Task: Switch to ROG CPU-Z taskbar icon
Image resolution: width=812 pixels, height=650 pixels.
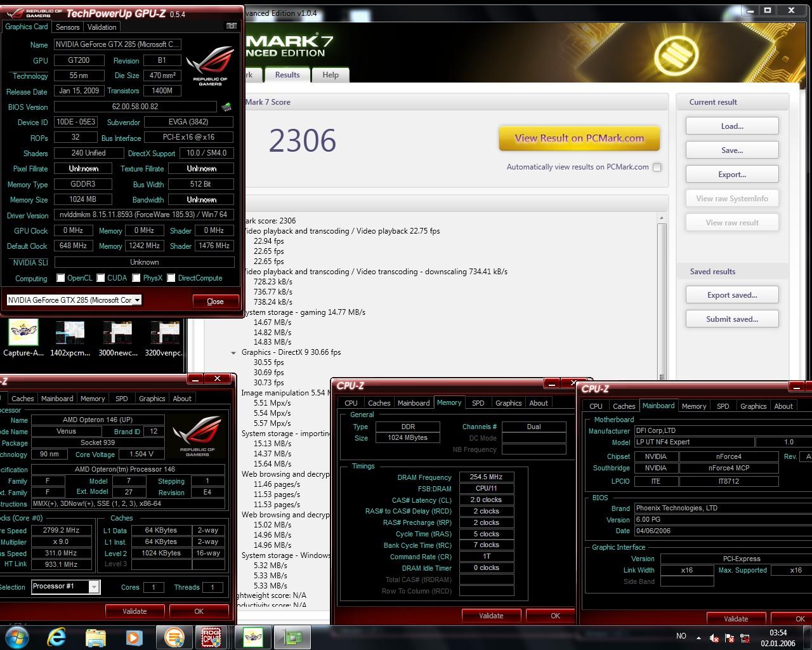Action: click(211, 637)
